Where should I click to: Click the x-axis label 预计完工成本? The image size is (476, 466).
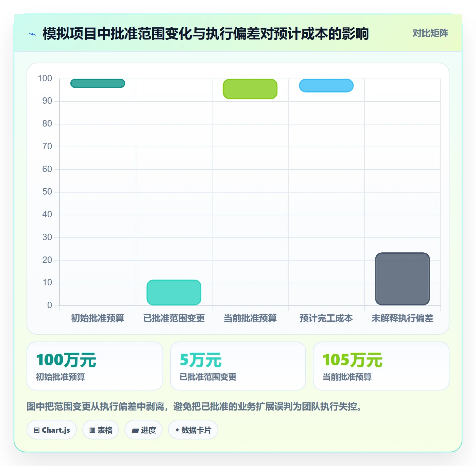[326, 318]
